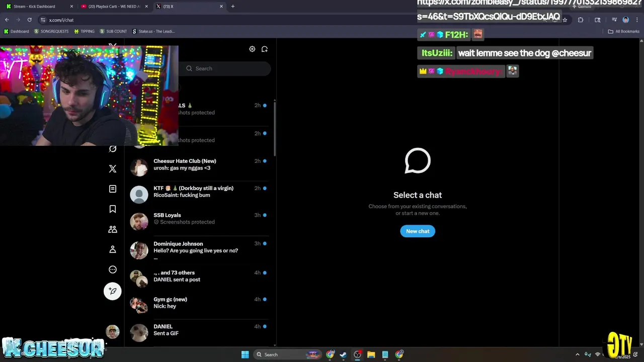Open the More circle menu icon
The image size is (644, 362).
pyautogui.click(x=113, y=269)
